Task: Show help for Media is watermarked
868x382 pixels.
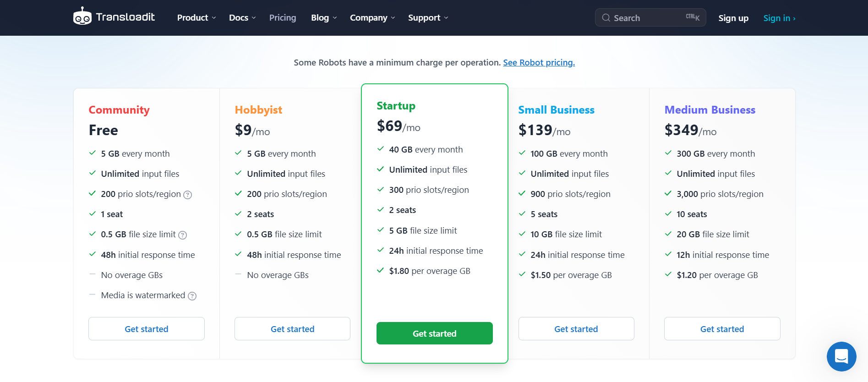Action: pos(192,296)
